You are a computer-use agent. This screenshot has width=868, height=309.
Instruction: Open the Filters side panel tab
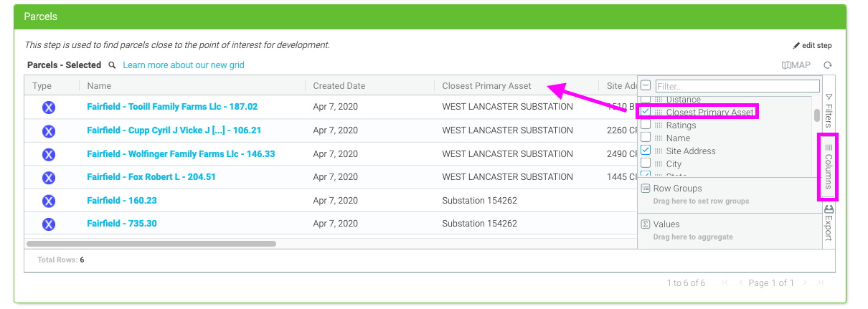coord(829,110)
